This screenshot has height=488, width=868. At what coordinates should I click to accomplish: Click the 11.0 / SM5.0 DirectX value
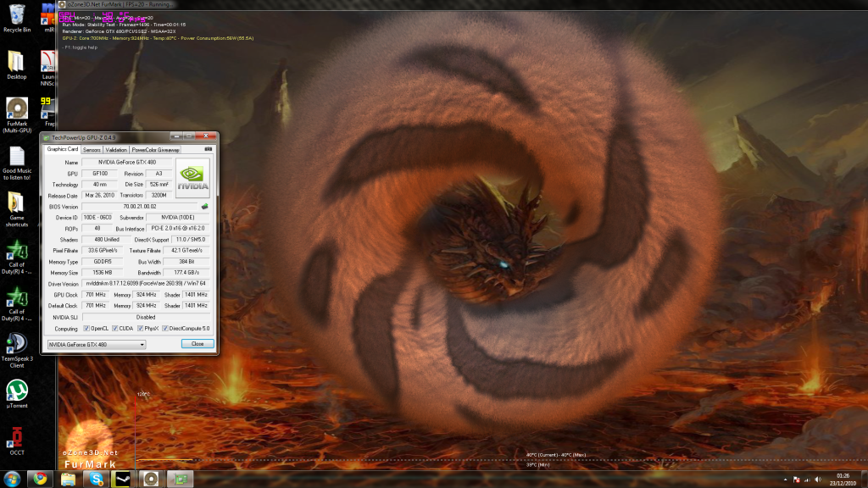point(191,240)
